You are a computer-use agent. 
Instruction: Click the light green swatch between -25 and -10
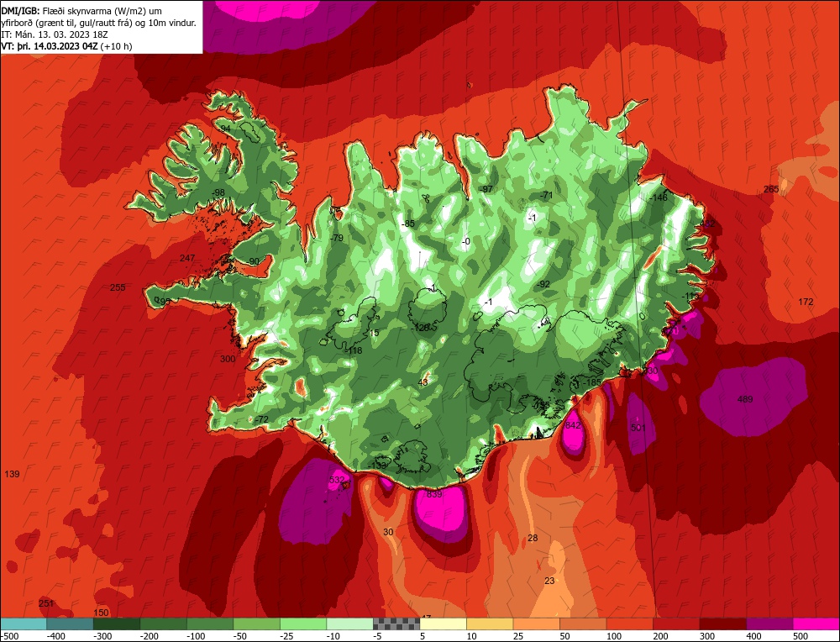point(303,624)
